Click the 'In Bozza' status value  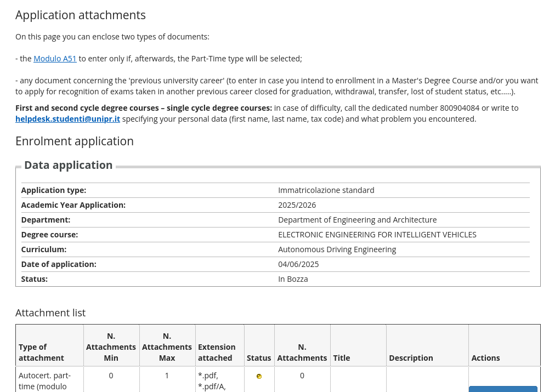293,279
